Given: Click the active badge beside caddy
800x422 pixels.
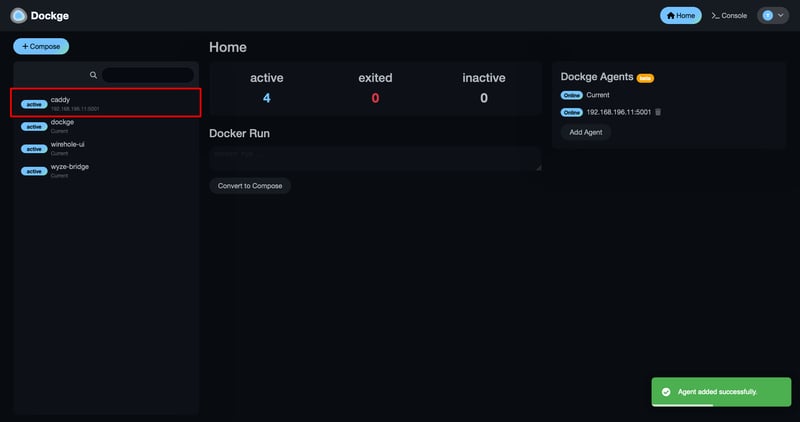Looking at the screenshot, I should click(x=34, y=104).
